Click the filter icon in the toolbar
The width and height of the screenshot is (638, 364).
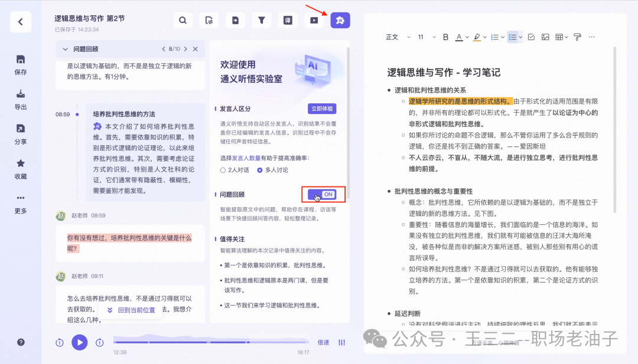tap(261, 19)
